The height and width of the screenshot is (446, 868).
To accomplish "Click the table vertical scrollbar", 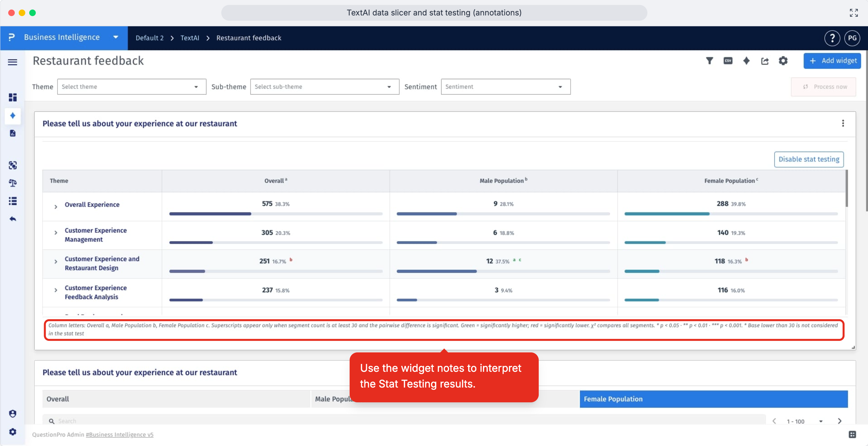I will pyautogui.click(x=846, y=189).
